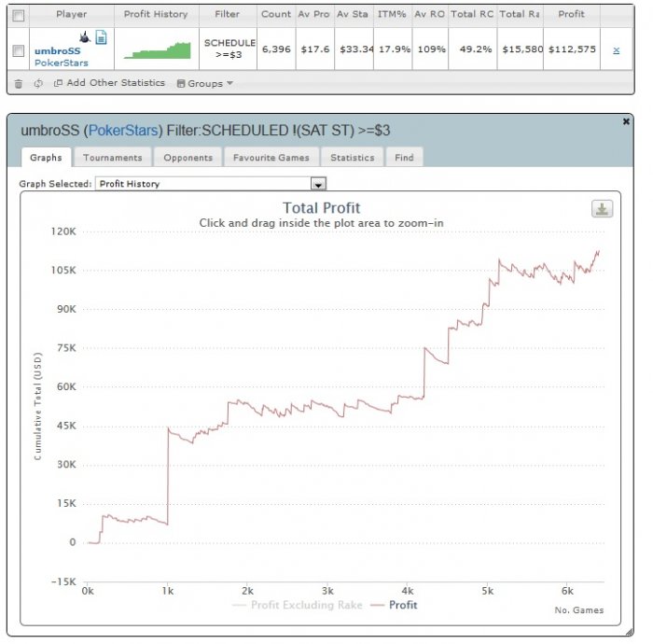This screenshot has width=653, height=644.
Task: Open the Groups dropdown
Action: tap(205, 83)
